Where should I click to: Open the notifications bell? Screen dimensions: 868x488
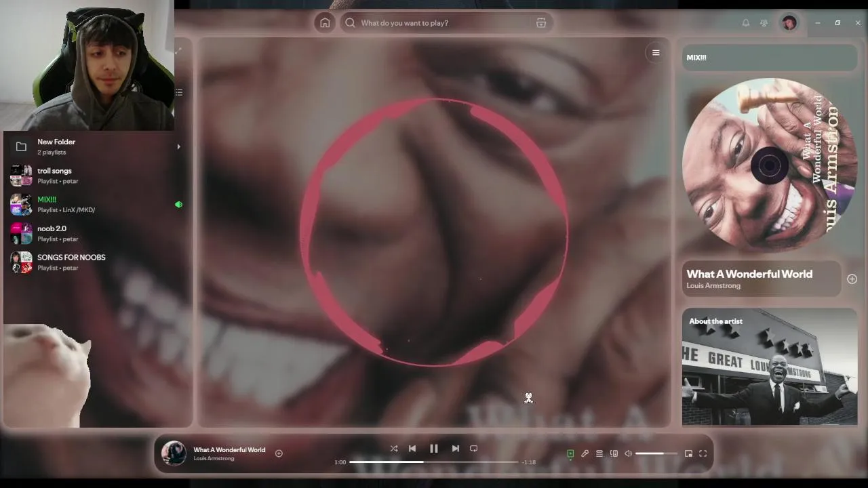click(x=746, y=23)
